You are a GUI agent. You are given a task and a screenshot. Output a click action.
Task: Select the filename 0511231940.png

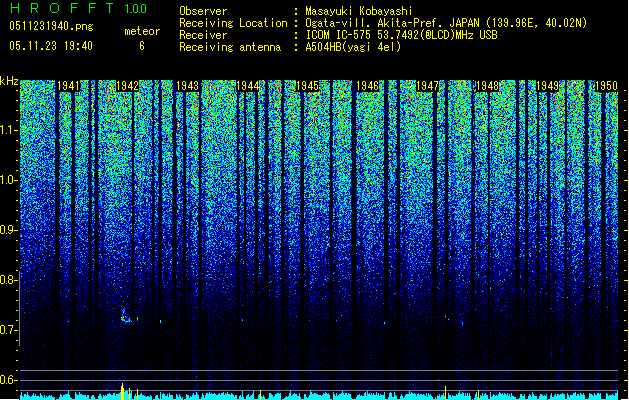point(51,26)
